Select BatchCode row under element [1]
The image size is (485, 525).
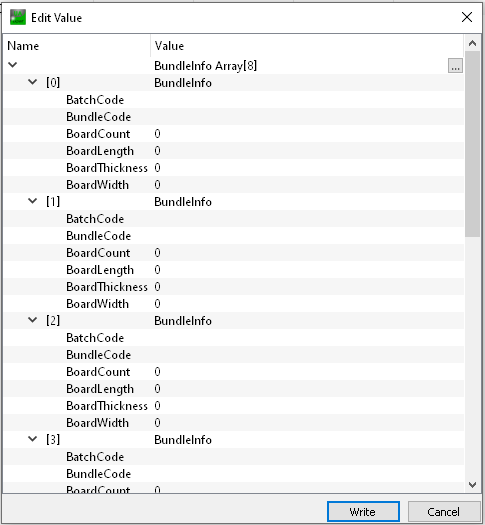tap(234, 219)
